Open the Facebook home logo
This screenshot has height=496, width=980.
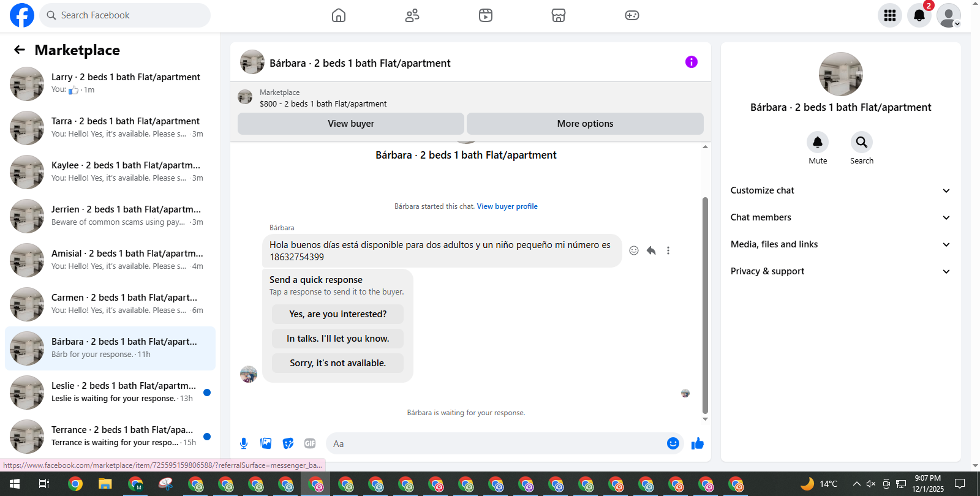point(22,15)
